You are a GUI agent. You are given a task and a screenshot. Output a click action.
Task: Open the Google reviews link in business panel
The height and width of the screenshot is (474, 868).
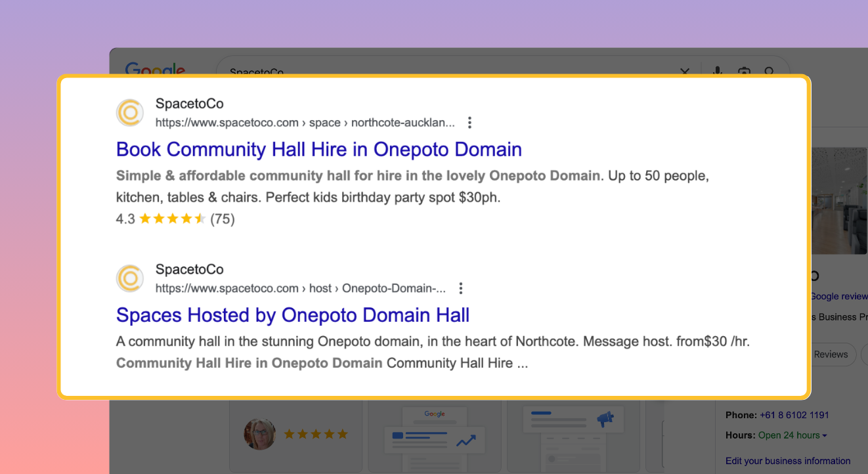pyautogui.click(x=839, y=296)
